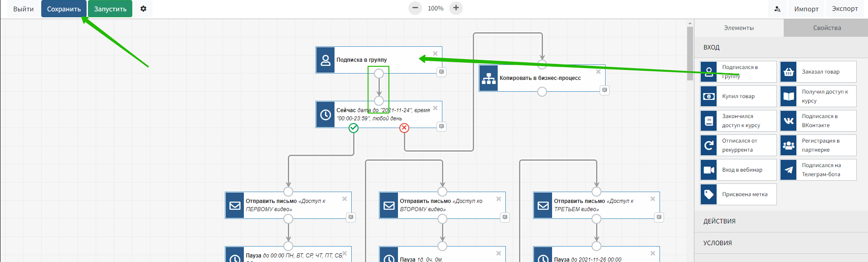This screenshot has height=262, width=868.
Task: Pick 'Подписался на Телеграм-бота' element
Action: (x=818, y=170)
